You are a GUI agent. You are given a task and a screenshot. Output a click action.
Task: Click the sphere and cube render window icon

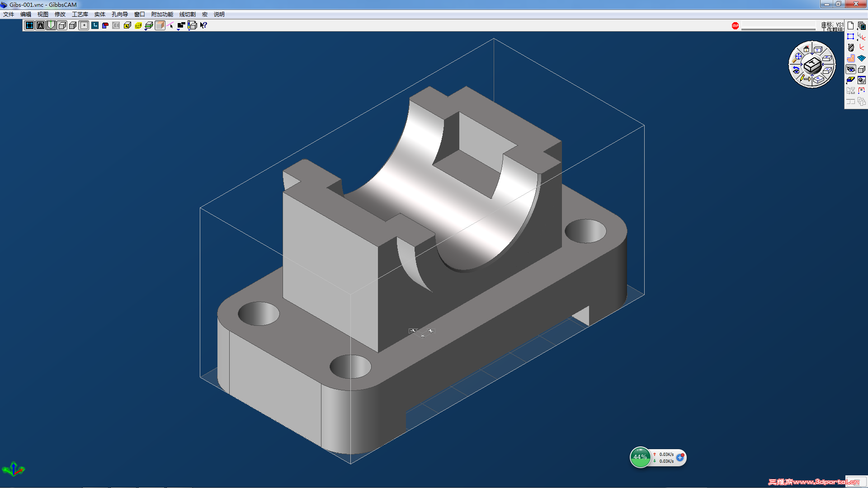coord(861,80)
